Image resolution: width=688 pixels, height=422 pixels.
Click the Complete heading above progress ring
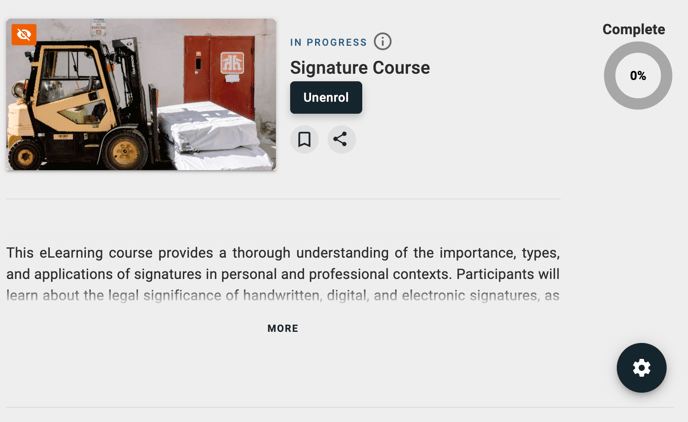tap(634, 29)
